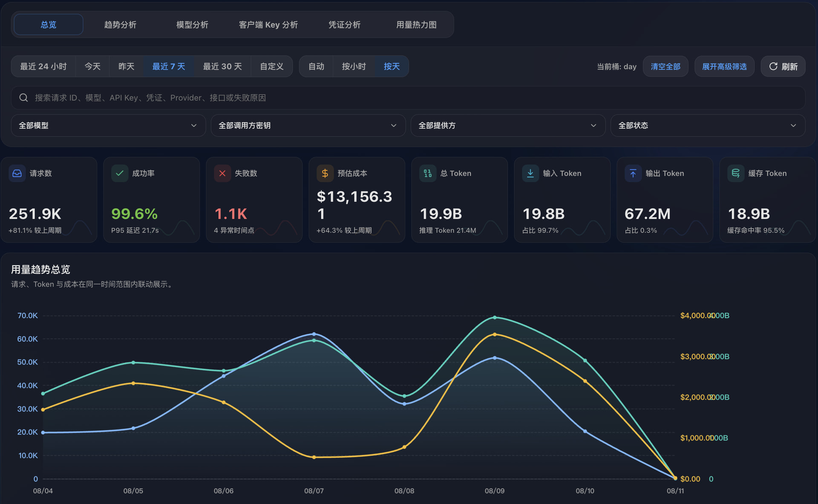The image size is (818, 504).
Task: Click the search magnifier icon
Action: click(24, 98)
